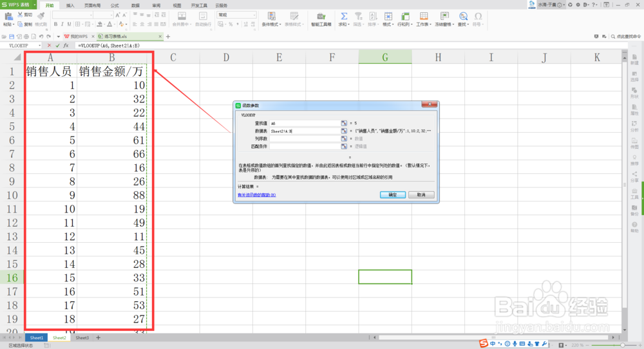Toggle Underline formatting button
This screenshot has width=644, height=349.
click(69, 24)
